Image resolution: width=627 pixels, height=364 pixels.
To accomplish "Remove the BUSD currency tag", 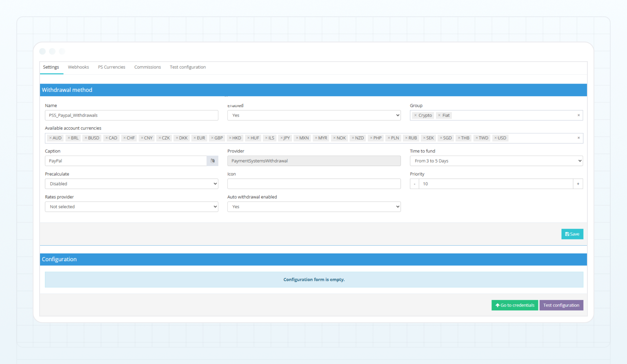I will click(86, 138).
